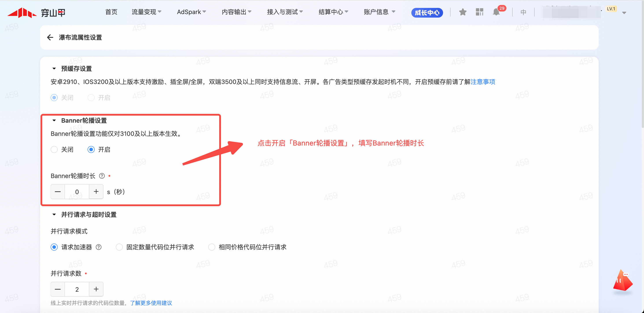This screenshot has width=644, height=313.
Task: Go to 首页 in the top navigation
Action: [x=111, y=12]
